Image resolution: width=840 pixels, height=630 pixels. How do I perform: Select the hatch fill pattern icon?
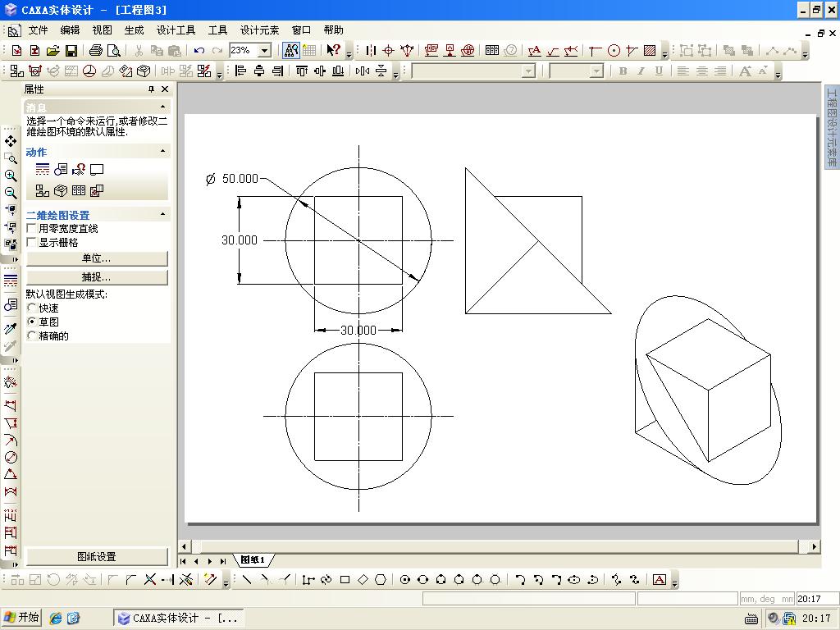click(650, 50)
